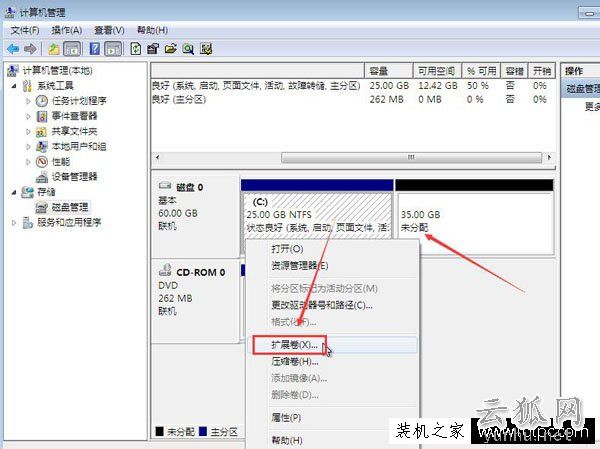Click the Back arrow toolbar icon
Image resolution: width=600 pixels, height=449 pixels.
pos(13,49)
